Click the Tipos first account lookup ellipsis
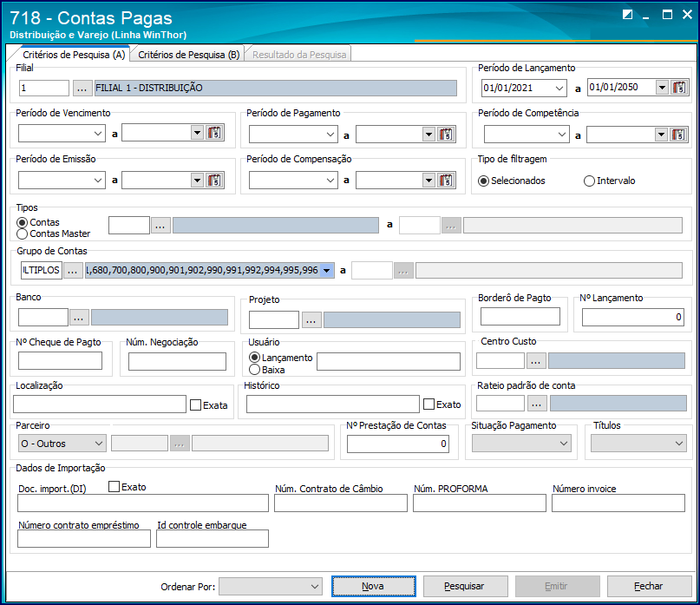Screen dimensions: 700x605 (160, 226)
